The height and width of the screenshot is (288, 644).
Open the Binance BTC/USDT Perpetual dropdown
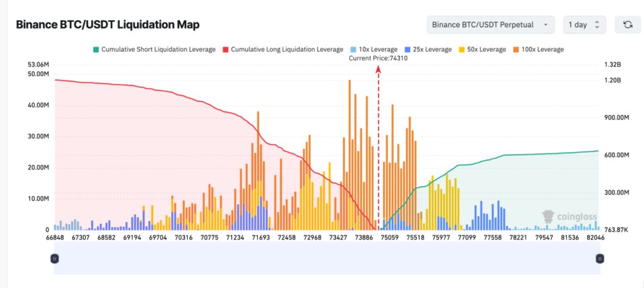point(489,25)
